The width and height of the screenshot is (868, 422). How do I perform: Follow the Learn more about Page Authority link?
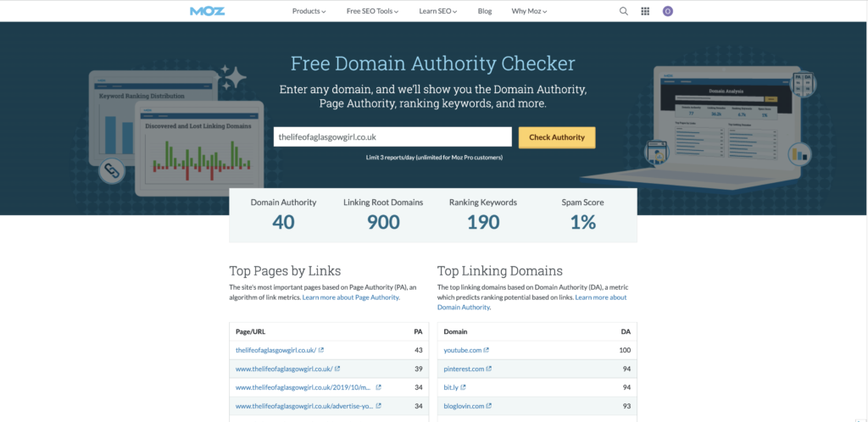point(351,297)
